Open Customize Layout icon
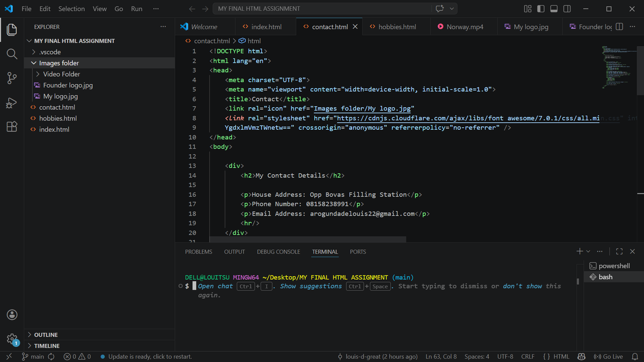The height and width of the screenshot is (362, 644). point(528,9)
